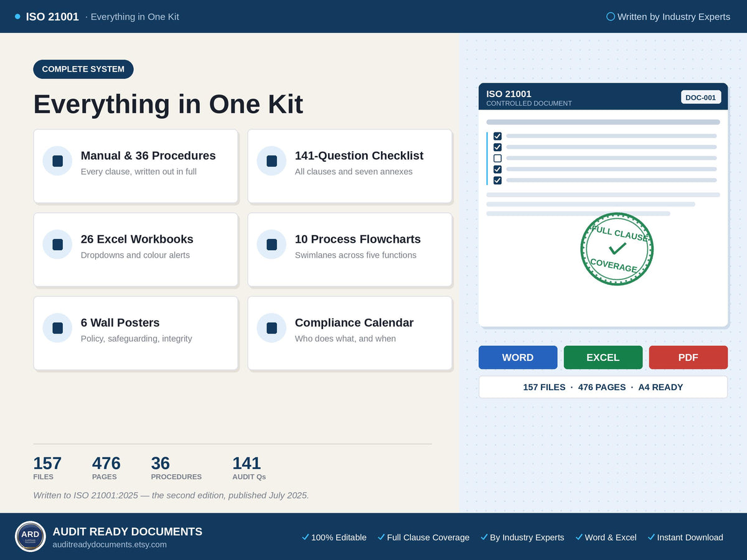747x560 pixels.
Task: Select the 141-Question Checklist card title
Action: [359, 156]
